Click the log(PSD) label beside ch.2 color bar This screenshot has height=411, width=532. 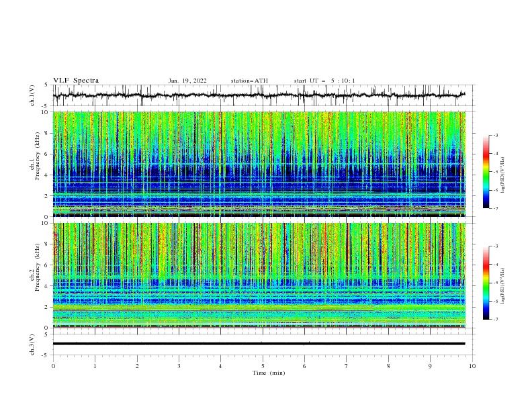click(503, 285)
